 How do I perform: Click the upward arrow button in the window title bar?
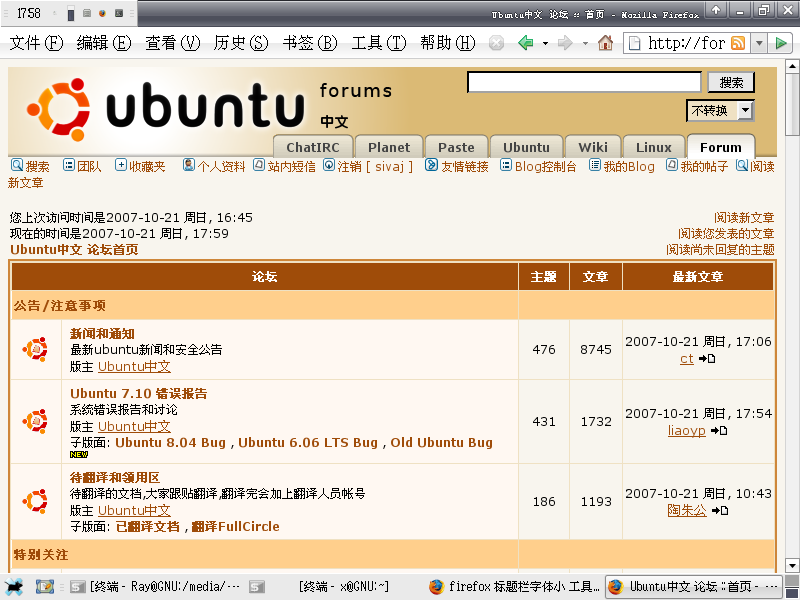(x=716, y=10)
